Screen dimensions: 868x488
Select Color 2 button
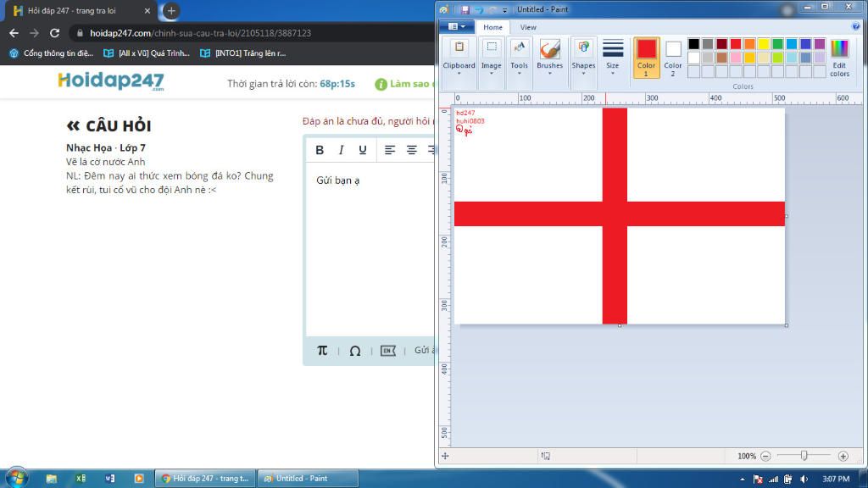point(672,58)
